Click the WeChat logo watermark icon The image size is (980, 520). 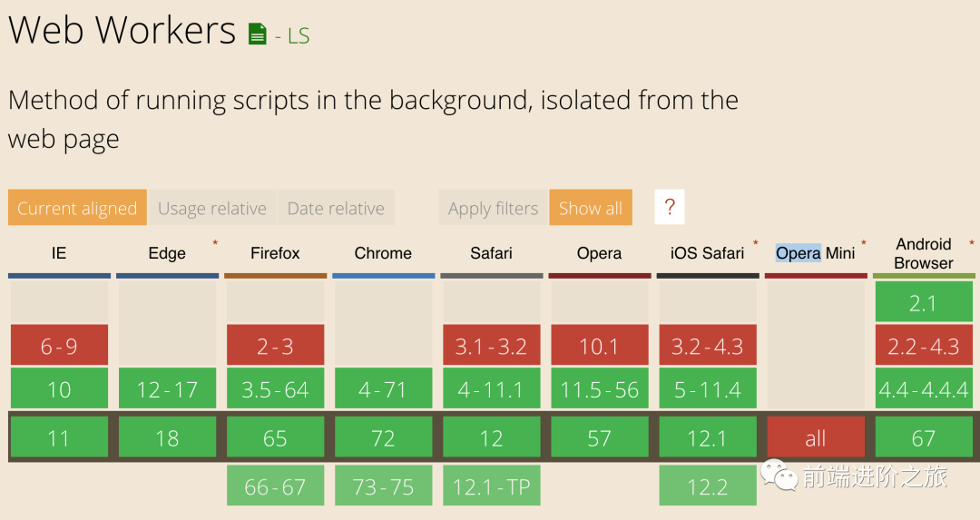pyautogui.click(x=779, y=476)
